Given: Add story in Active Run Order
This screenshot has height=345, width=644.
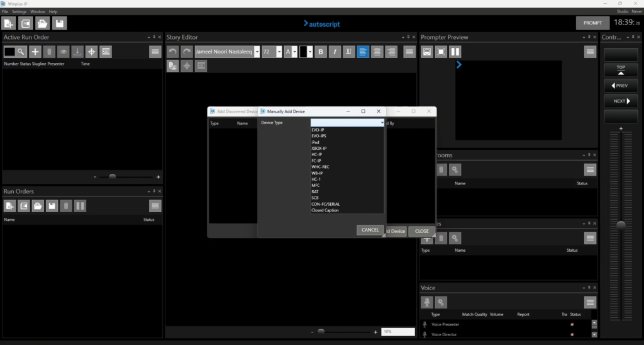Looking at the screenshot, I should coord(35,52).
